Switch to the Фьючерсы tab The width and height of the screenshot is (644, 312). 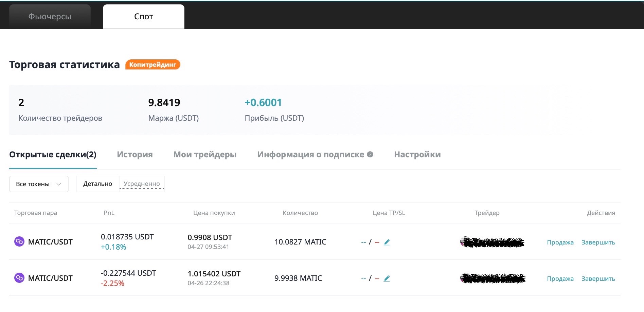tap(50, 17)
